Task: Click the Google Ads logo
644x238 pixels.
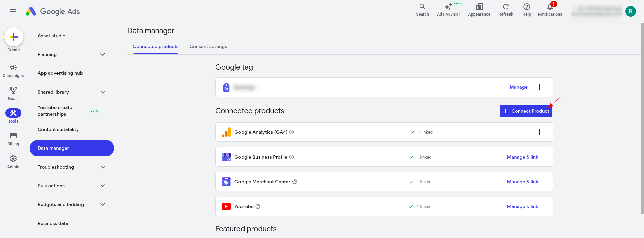Action: 53,11
